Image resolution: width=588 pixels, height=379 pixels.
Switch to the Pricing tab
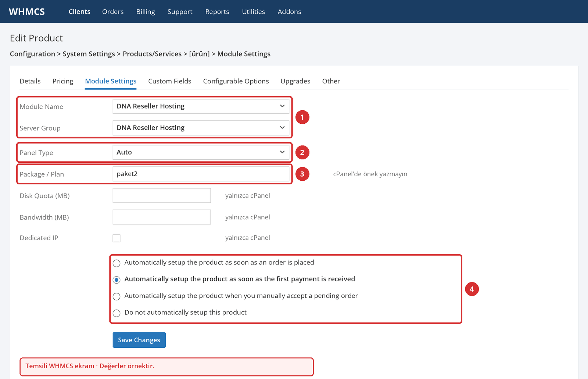tap(63, 81)
